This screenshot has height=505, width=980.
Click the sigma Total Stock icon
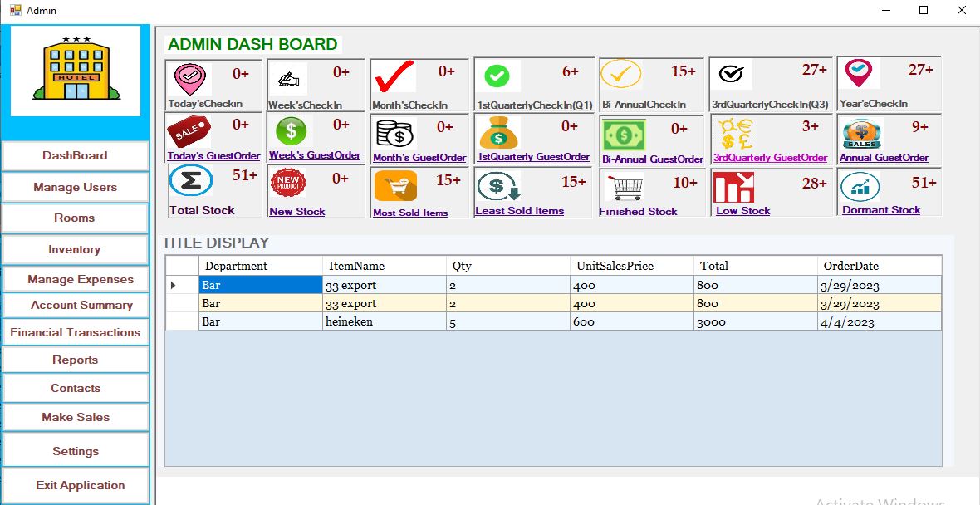191,180
